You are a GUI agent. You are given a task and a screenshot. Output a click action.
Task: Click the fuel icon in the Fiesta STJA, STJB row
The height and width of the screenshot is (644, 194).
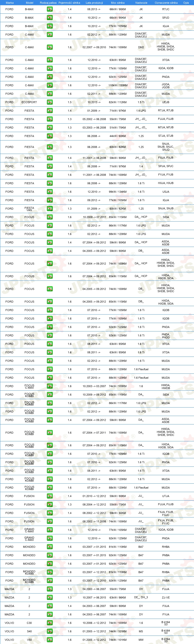pos(50,136)
